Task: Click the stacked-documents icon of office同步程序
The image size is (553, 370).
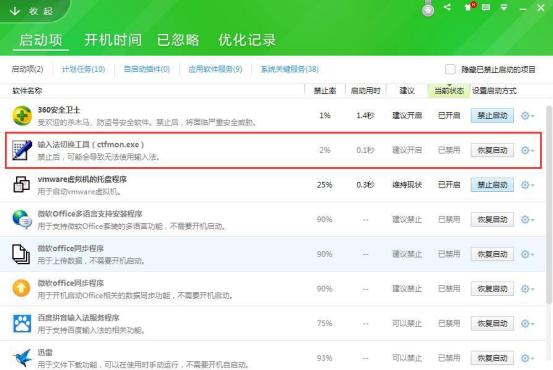Action: point(21,254)
